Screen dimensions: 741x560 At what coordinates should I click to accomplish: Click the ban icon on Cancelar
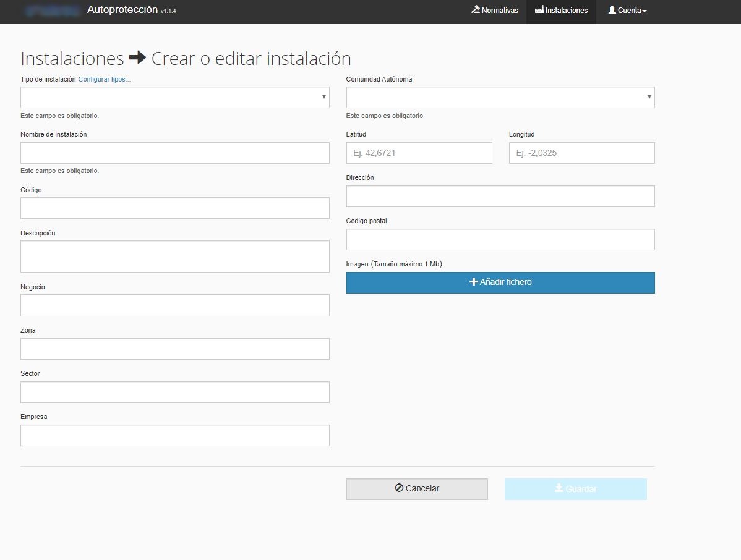coord(399,488)
